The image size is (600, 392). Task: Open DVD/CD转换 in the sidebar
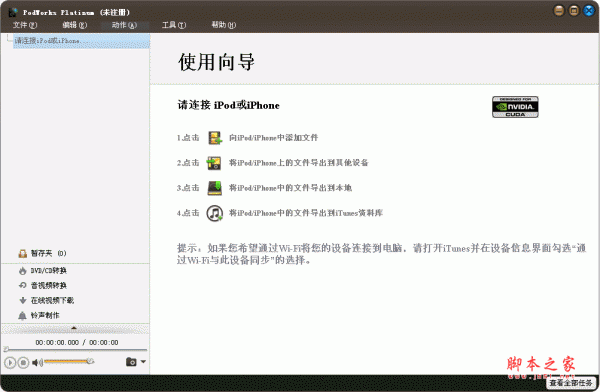tap(49, 271)
